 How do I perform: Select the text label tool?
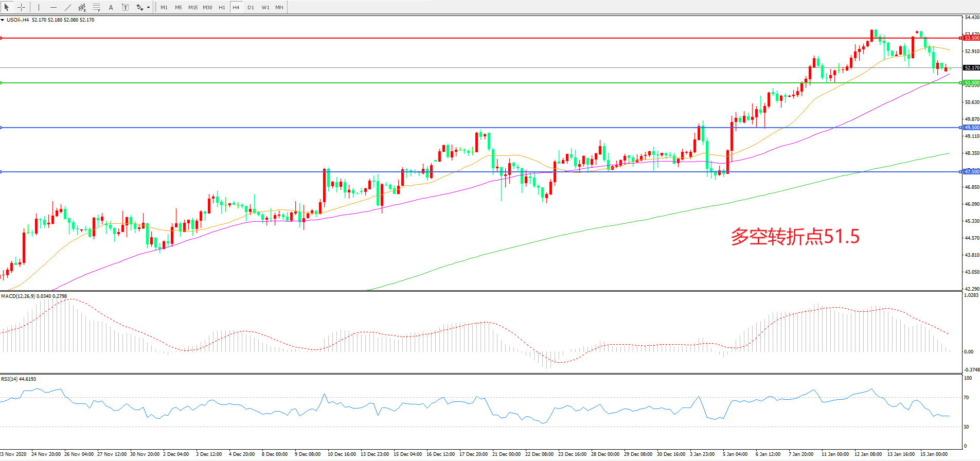(125, 7)
